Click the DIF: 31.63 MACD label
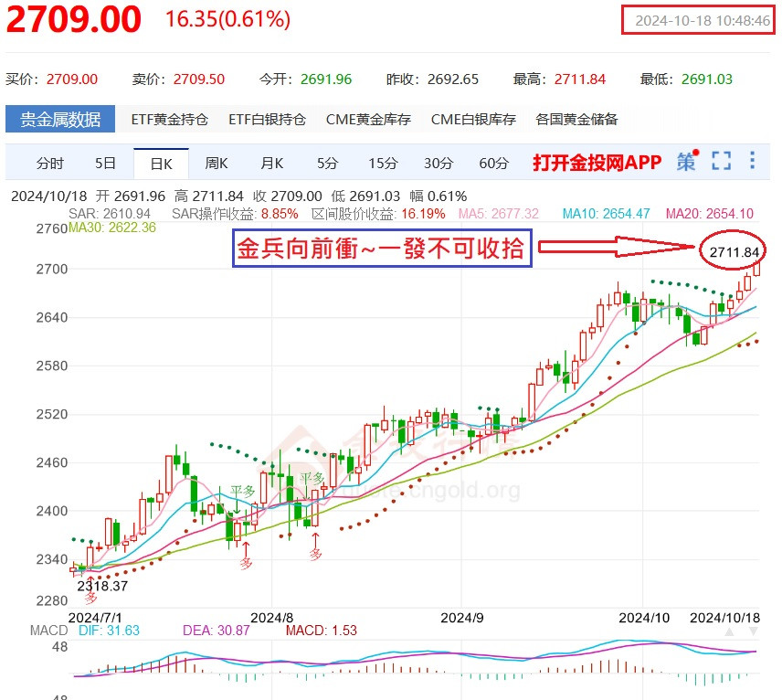This screenshot has height=700, width=782. (x=110, y=631)
